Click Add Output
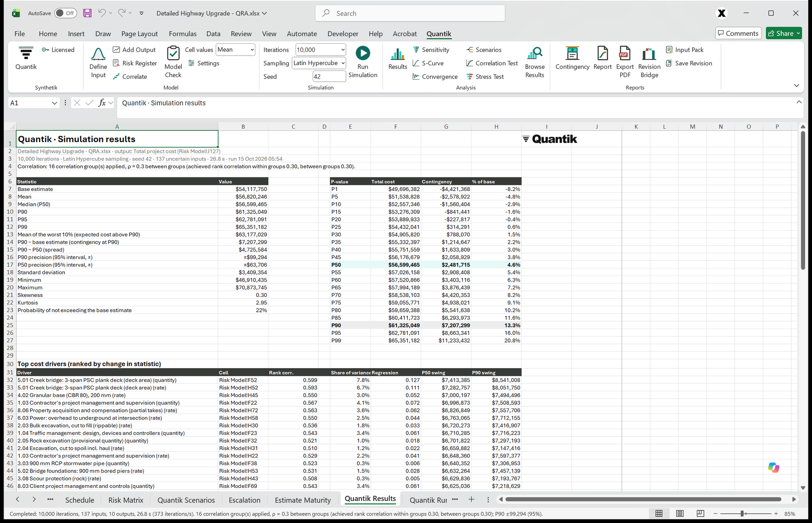Image resolution: width=812 pixels, height=523 pixels. 134,50
